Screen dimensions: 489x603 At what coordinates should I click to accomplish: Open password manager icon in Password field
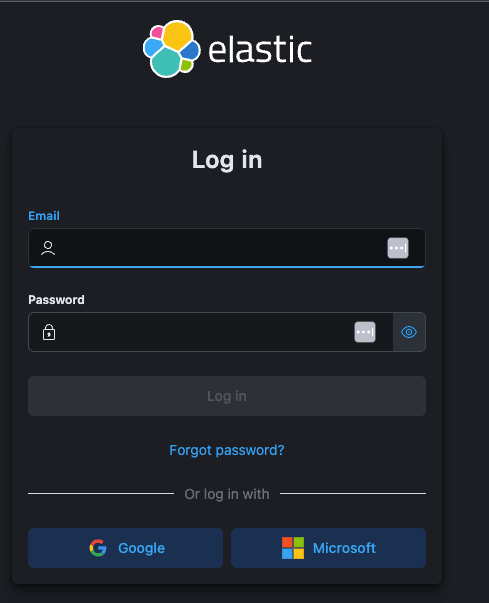pyautogui.click(x=365, y=332)
